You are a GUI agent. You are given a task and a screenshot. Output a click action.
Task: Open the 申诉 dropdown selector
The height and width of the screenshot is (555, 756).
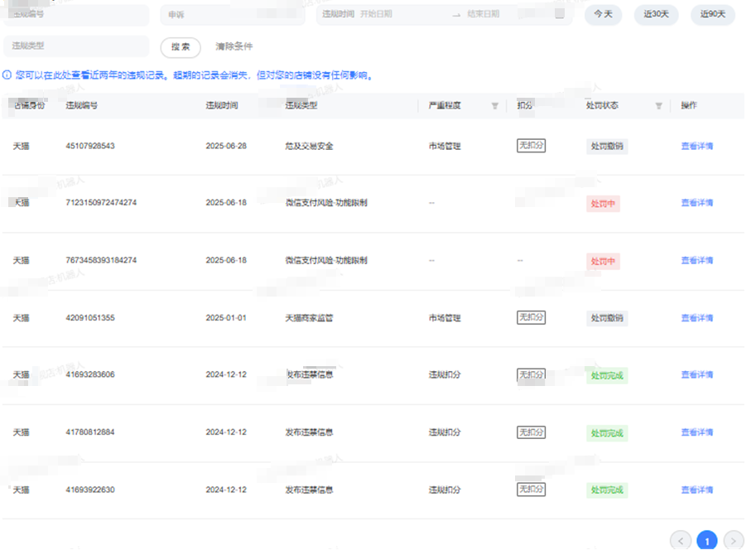coord(232,15)
